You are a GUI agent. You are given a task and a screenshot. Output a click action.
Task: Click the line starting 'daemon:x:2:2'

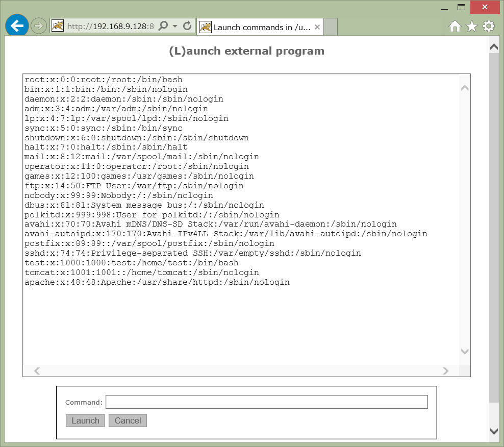click(124, 99)
